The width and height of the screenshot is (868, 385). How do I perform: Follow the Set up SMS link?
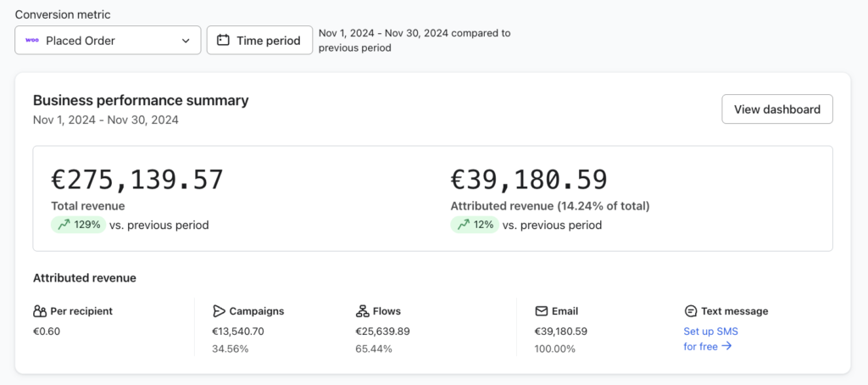(x=710, y=332)
